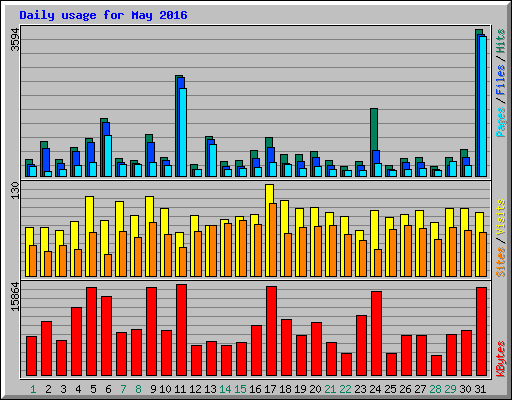Viewport: 512px width, 400px height.
Task: Click the red KBytes bar for day 11
Action: pos(181,330)
